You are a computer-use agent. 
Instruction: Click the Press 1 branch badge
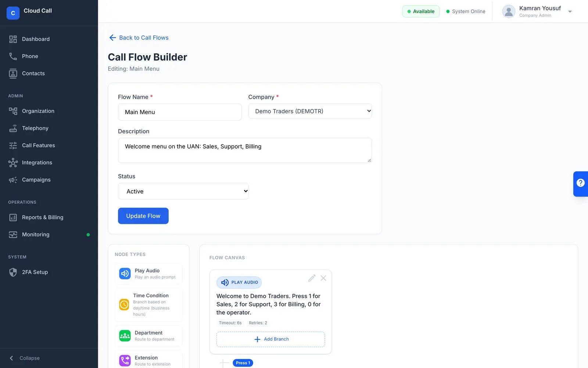(x=243, y=363)
